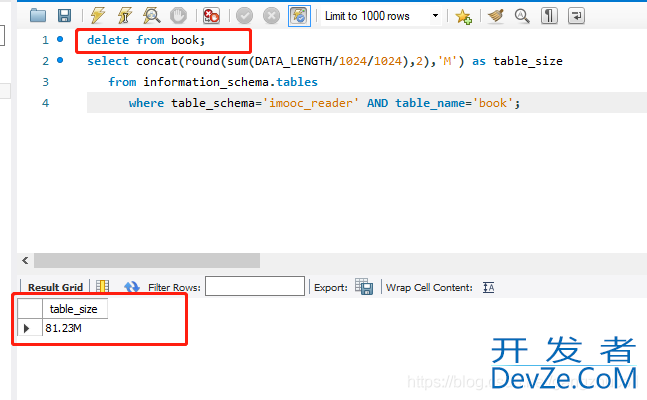Open the find magnifier in the toolbar
Screen dimensions: 647x400
521,16
